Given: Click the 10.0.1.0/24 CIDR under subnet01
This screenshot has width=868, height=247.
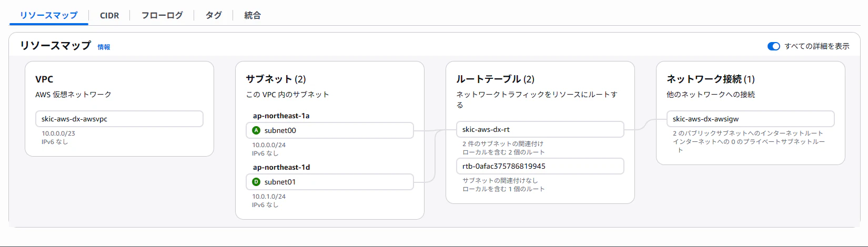Looking at the screenshot, I should (x=269, y=197).
